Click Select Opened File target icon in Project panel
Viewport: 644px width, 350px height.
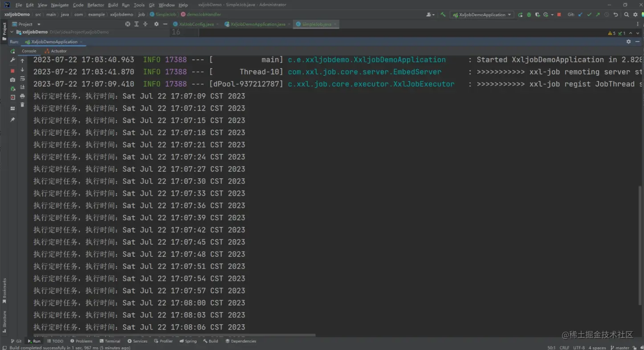click(x=128, y=24)
